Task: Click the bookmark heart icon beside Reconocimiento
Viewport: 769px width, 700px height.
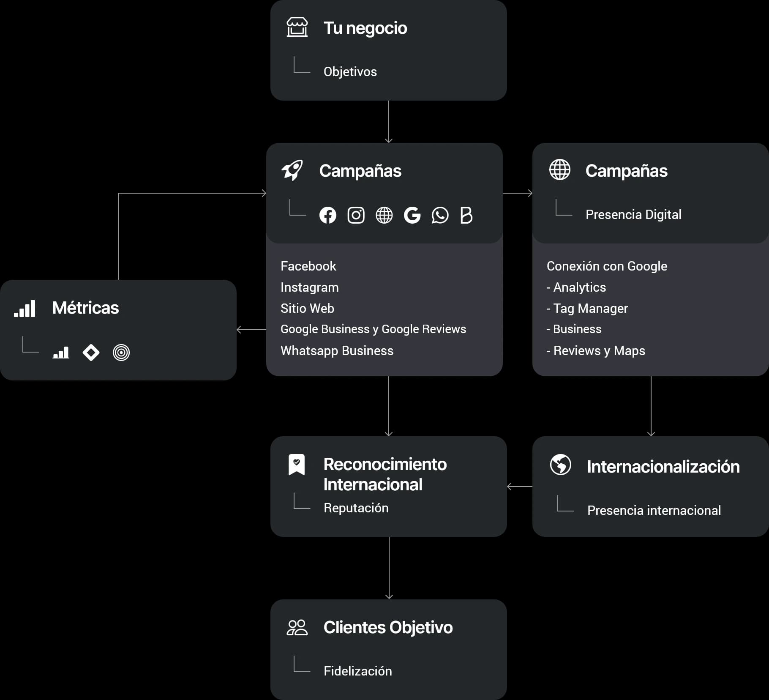Action: [x=297, y=465]
